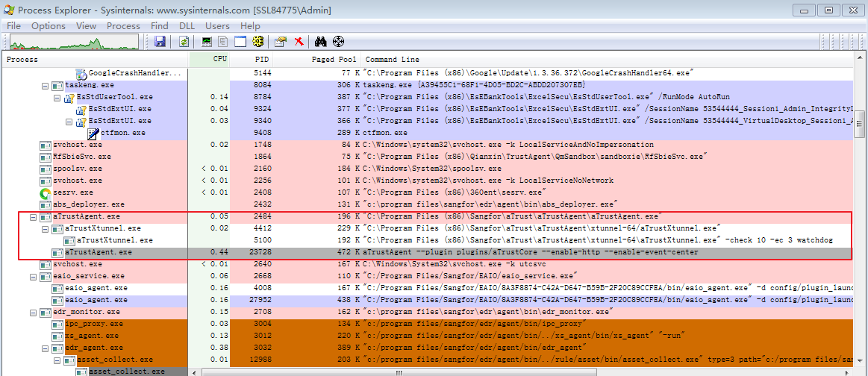Open the Process menu

(x=123, y=26)
